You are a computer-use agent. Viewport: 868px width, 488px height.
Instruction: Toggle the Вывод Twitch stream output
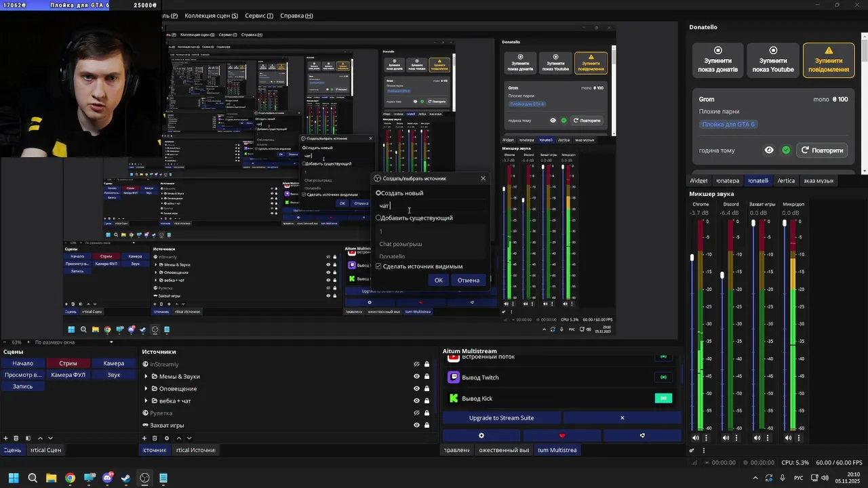pyautogui.click(x=663, y=378)
